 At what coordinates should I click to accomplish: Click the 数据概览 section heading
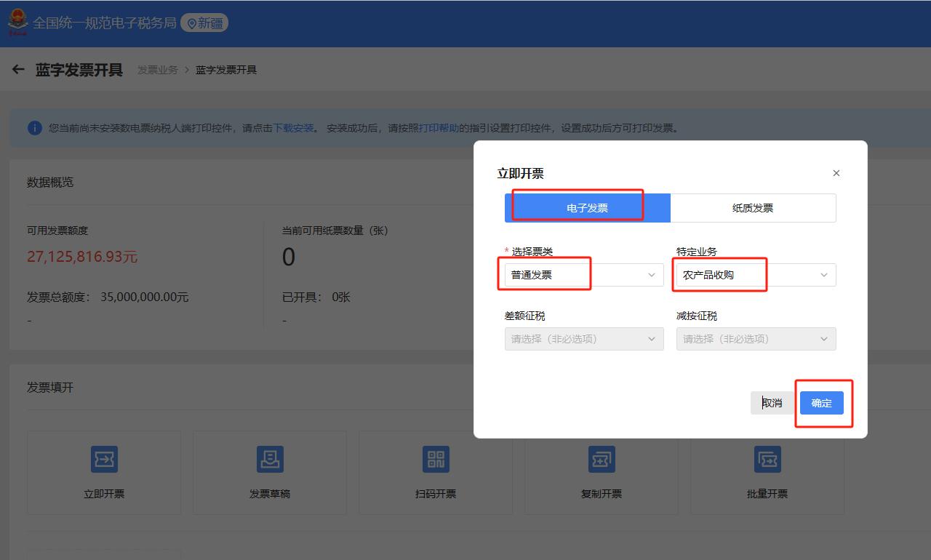[50, 183]
